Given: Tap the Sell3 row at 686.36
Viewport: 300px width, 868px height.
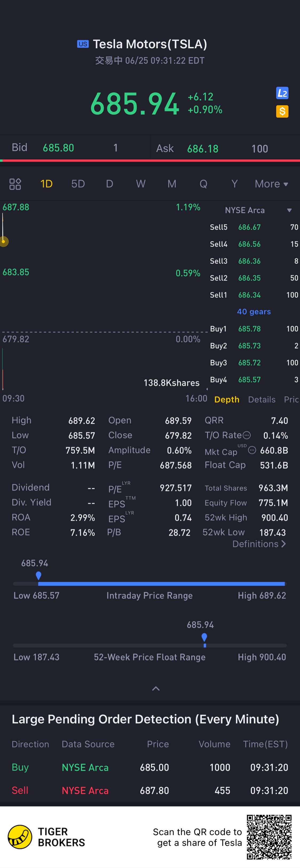Looking at the screenshot, I should (x=254, y=261).
